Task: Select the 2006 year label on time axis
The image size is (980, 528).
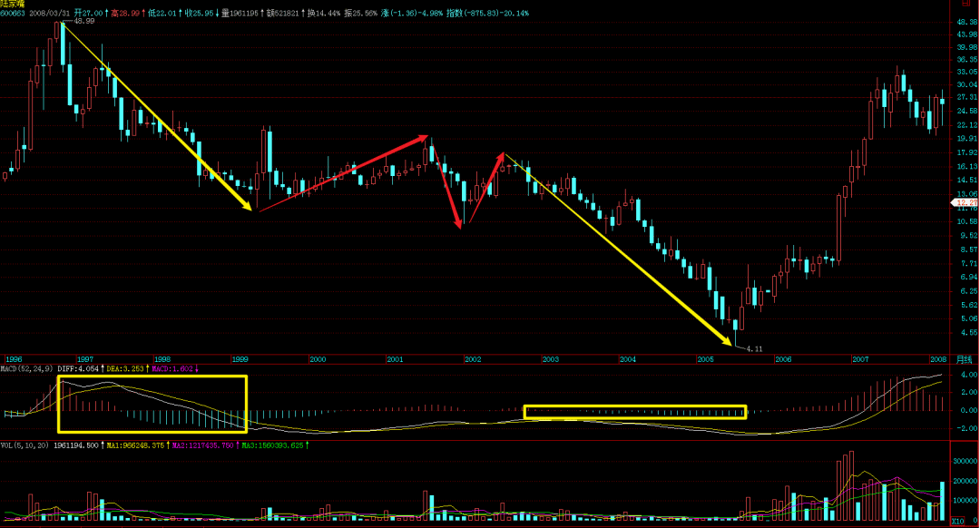Action: coord(782,359)
